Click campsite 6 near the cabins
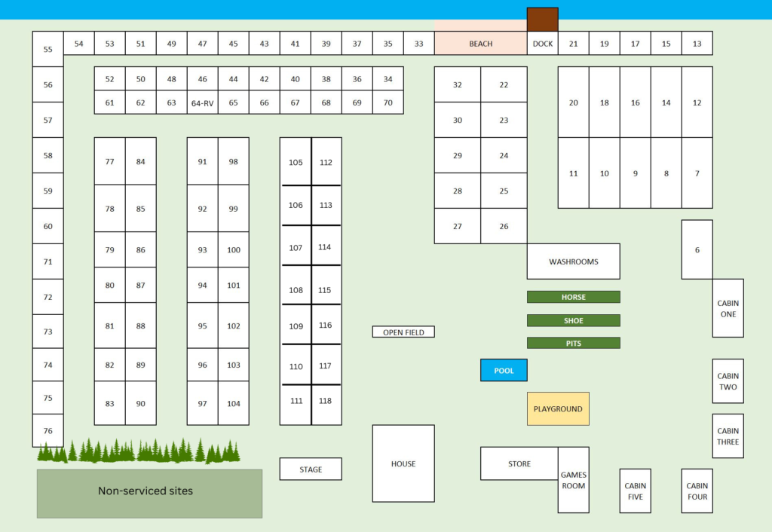Image resolution: width=772 pixels, height=532 pixels. point(697,249)
